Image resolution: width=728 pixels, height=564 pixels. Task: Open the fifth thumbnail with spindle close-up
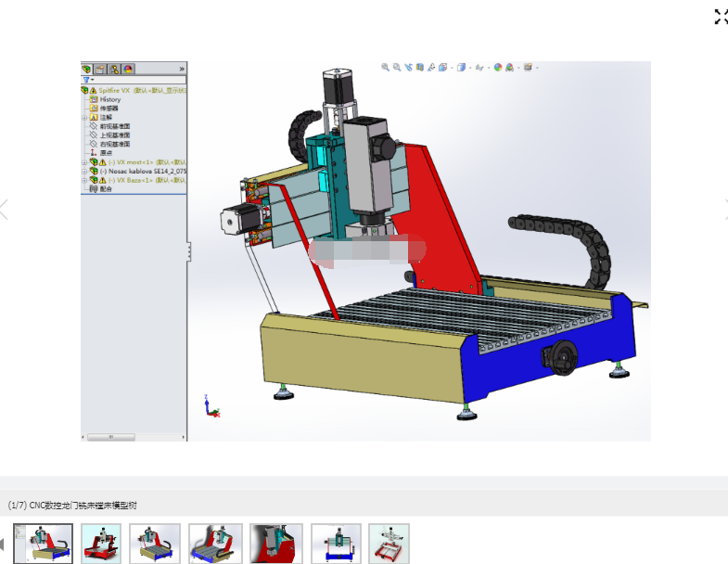coord(276,544)
